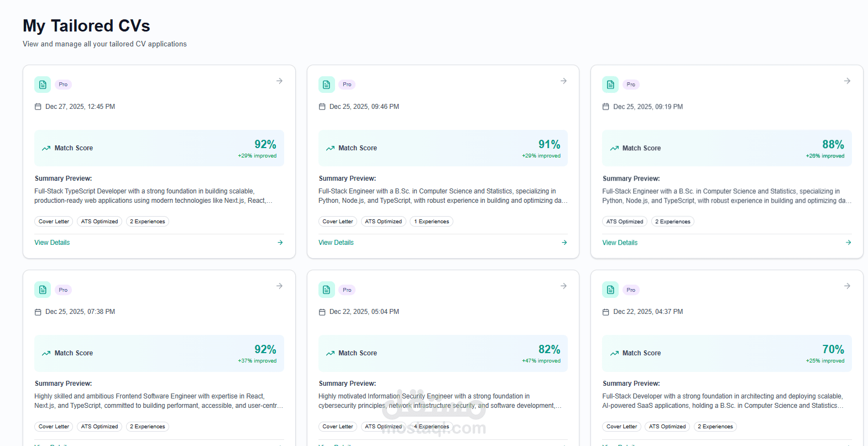Click View Details on the 88% match card
Screen dimensions: 868x446
[x=620, y=243]
